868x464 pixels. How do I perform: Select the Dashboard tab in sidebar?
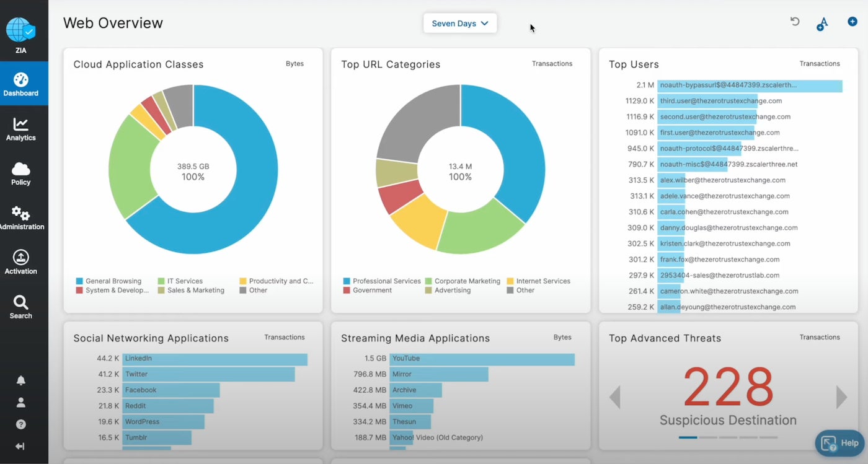[x=21, y=84]
